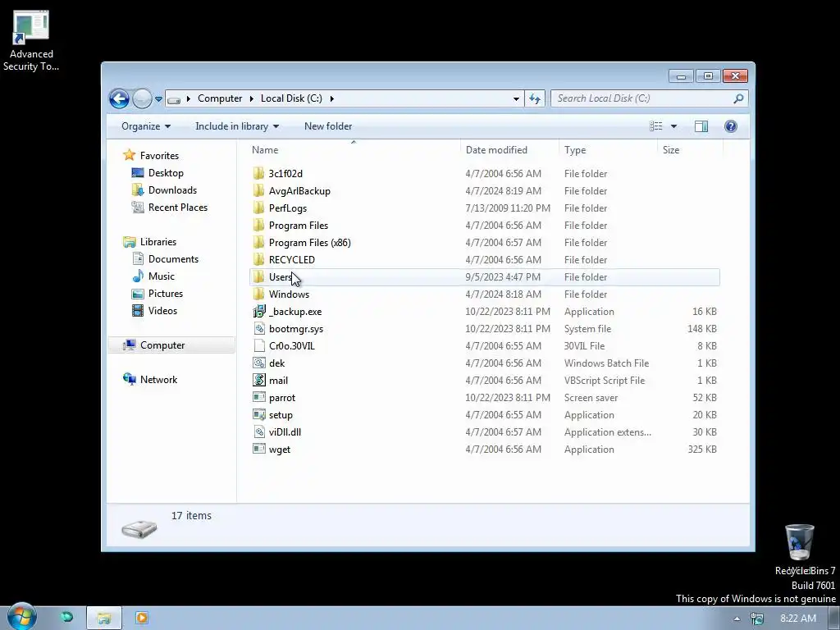
Task: Expand the arrow after Computer breadcrumb
Action: point(251,98)
